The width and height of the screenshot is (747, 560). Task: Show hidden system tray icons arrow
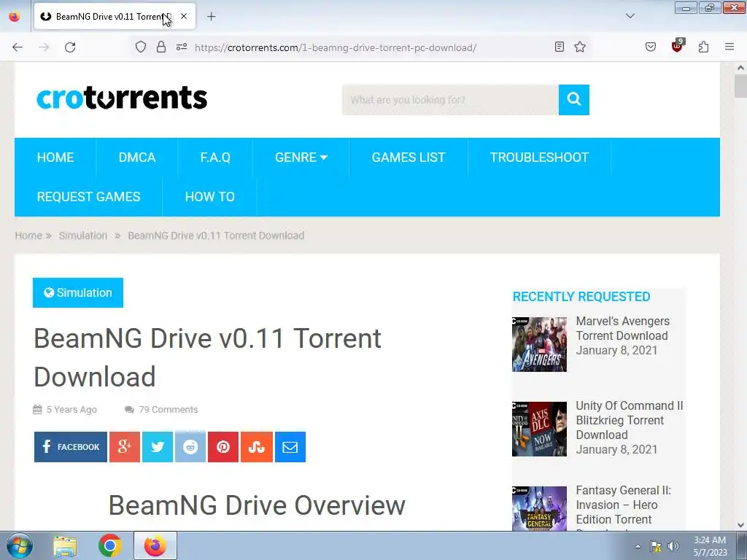(x=638, y=546)
